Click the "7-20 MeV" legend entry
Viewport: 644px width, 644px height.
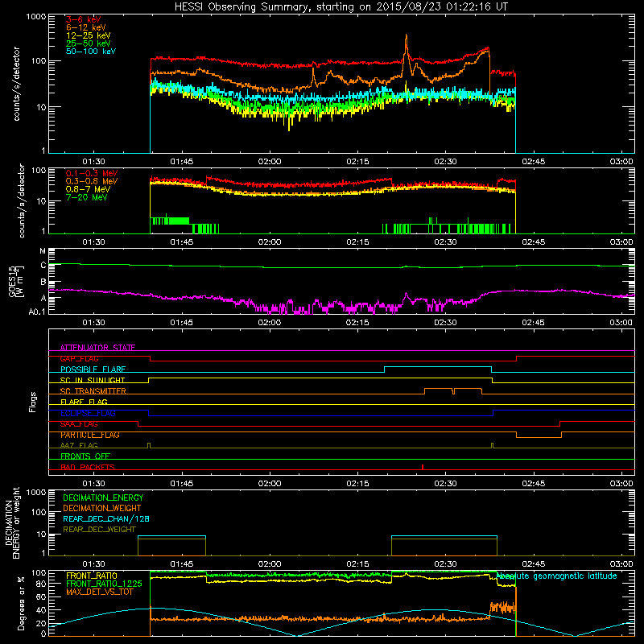tap(86, 197)
